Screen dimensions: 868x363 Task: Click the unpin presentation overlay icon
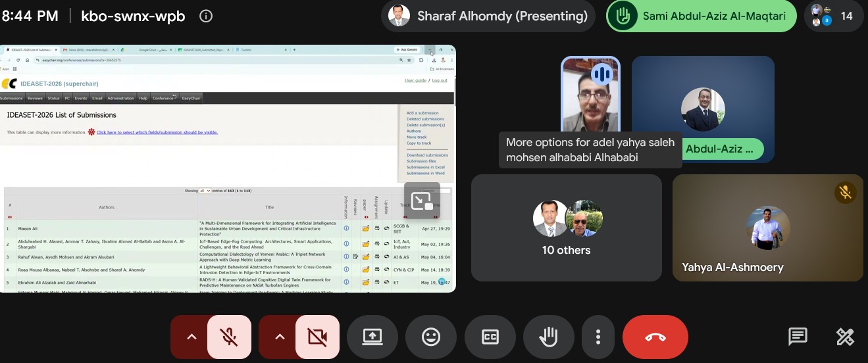(x=422, y=202)
